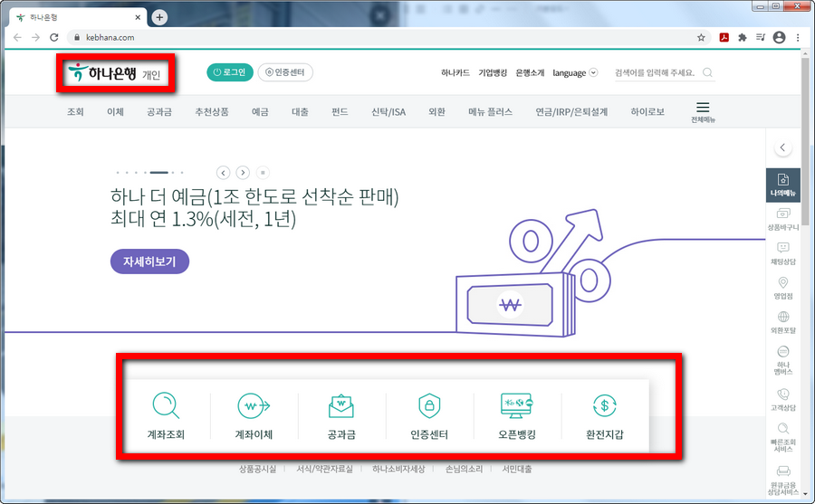Open Chrome three-dot menu
815x504 pixels.
pos(798,37)
